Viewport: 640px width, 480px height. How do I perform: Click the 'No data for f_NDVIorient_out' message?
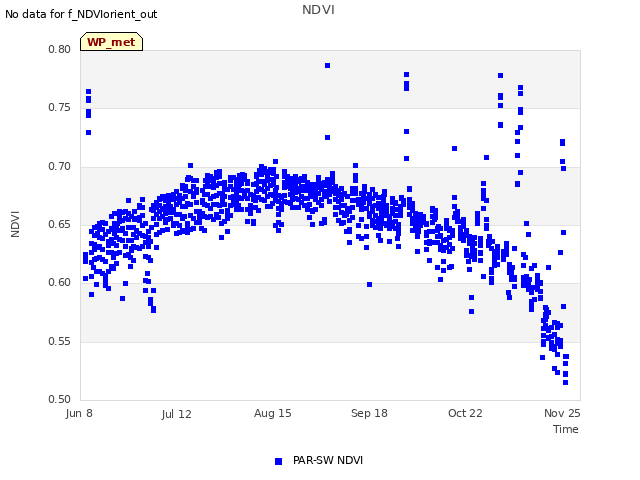pos(81,14)
